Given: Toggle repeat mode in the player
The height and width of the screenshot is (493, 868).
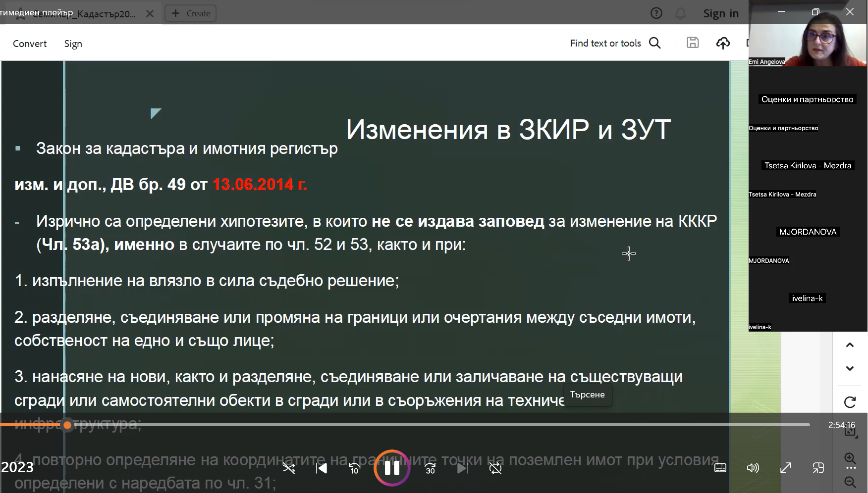Looking at the screenshot, I should [495, 468].
